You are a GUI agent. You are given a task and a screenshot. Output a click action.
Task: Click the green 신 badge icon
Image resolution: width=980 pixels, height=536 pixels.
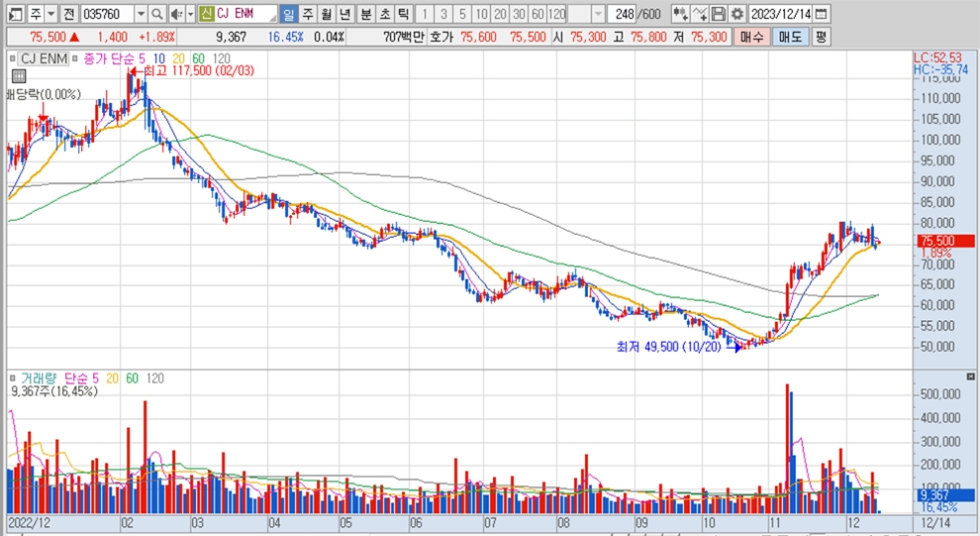click(x=206, y=14)
